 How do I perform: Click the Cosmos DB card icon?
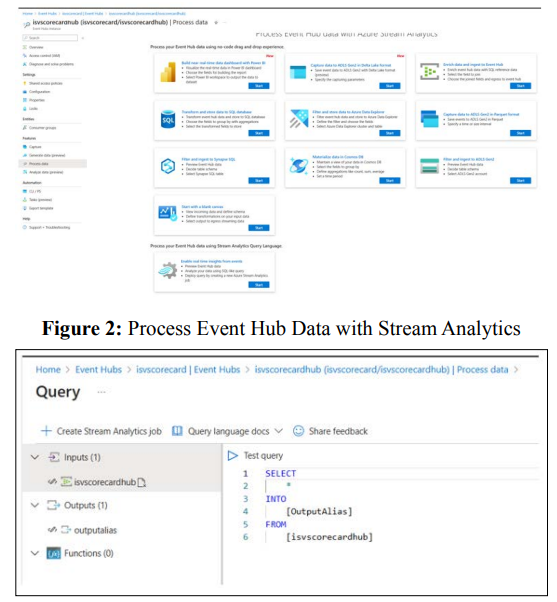(x=299, y=166)
